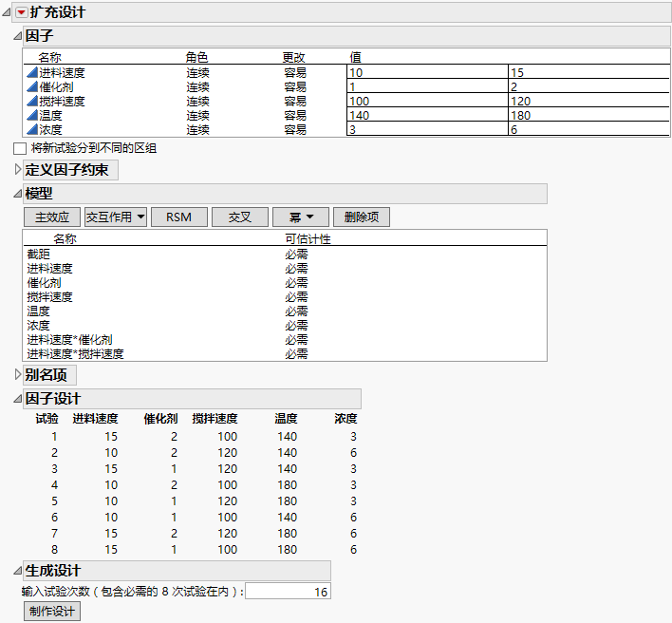Click the number of runs input field
This screenshot has width=672, height=623.
tap(288, 592)
